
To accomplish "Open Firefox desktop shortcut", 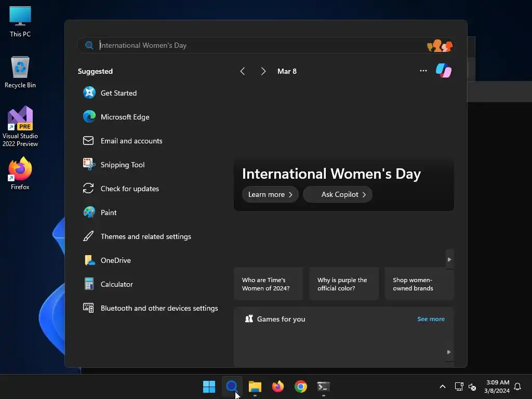I will (20, 174).
